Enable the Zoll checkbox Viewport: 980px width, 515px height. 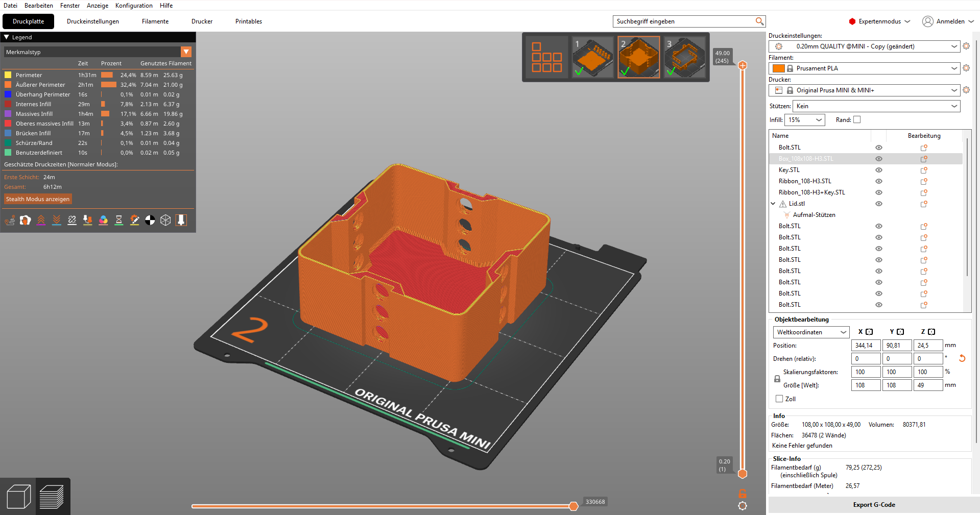779,399
